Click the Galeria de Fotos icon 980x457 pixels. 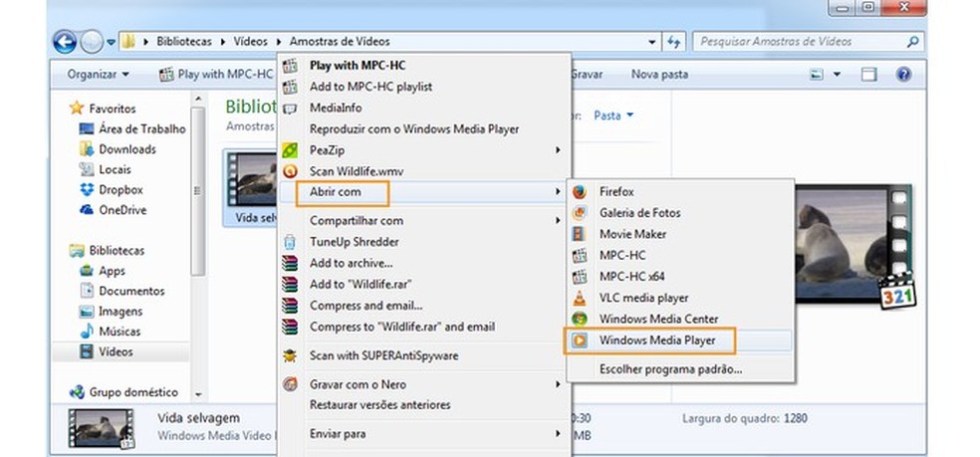pos(580,213)
